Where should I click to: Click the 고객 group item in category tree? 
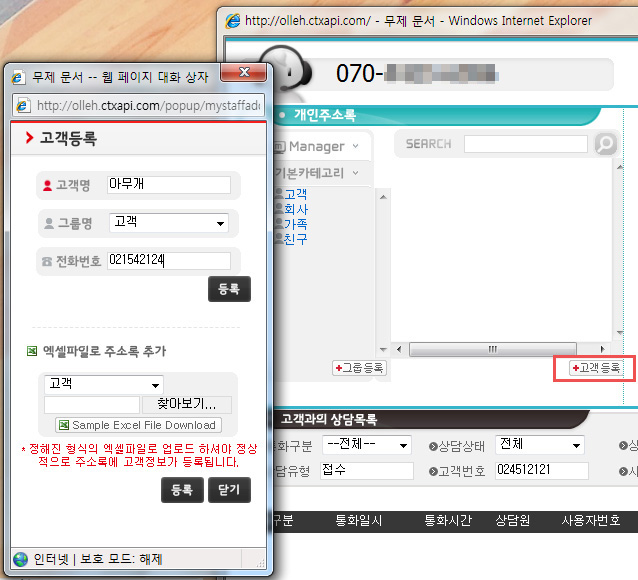click(x=295, y=194)
